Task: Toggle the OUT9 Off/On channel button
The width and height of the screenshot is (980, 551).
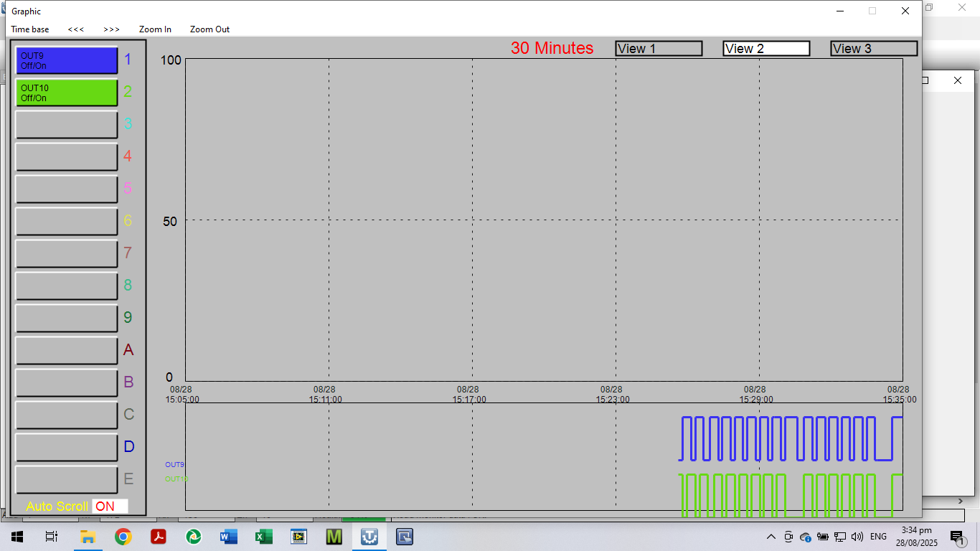Action: point(67,60)
